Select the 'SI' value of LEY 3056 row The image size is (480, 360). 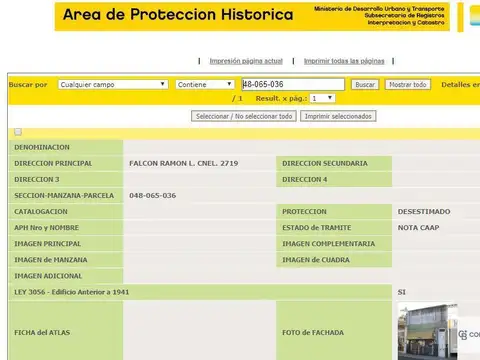[402, 292]
